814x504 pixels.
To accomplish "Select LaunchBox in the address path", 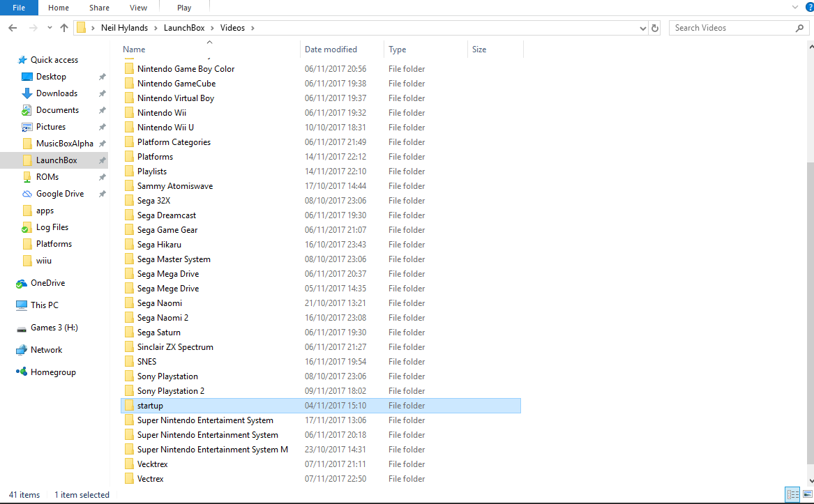I will tap(184, 28).
